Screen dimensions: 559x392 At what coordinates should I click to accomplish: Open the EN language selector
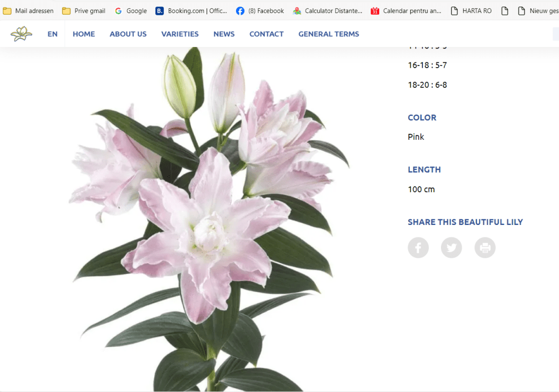(x=52, y=34)
